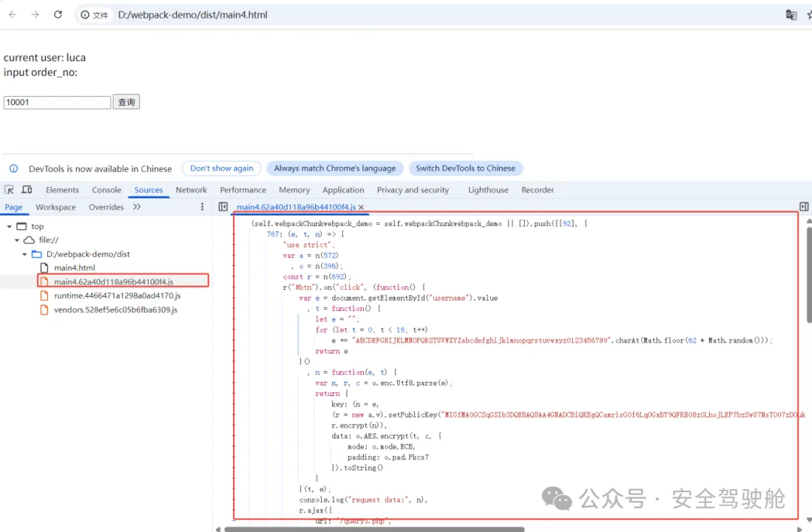The height and width of the screenshot is (532, 812).
Task: Click the page translate icon in address bar
Action: coord(791,14)
